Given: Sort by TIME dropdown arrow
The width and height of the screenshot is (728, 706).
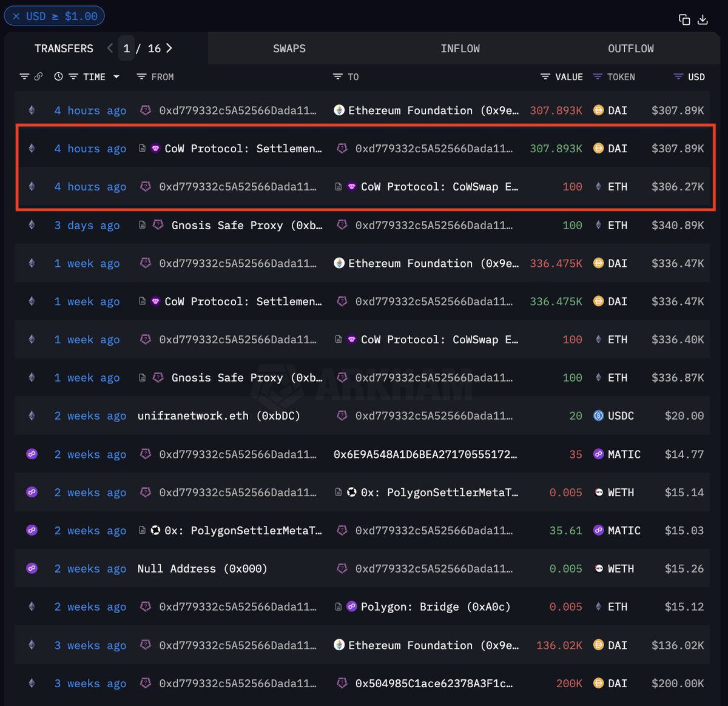Looking at the screenshot, I should click(x=116, y=77).
